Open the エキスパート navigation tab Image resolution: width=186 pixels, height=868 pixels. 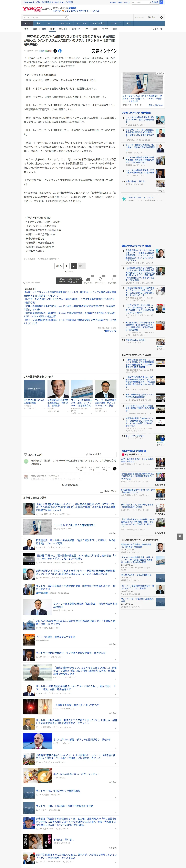point(64,24)
